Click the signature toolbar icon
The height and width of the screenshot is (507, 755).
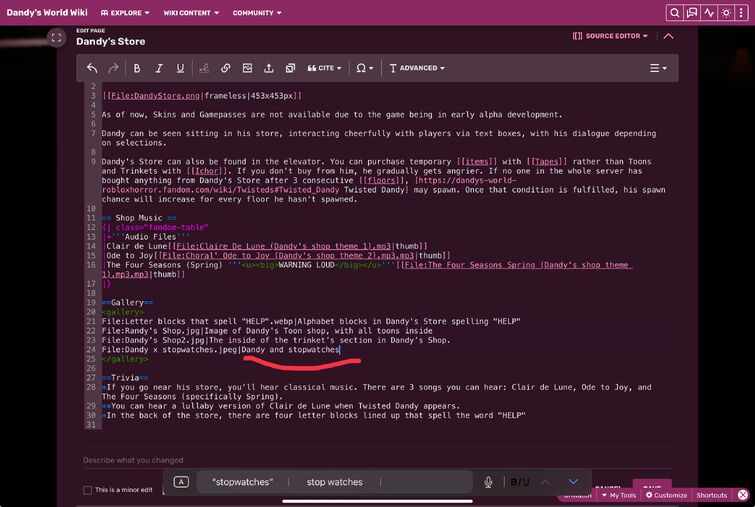click(x=204, y=68)
